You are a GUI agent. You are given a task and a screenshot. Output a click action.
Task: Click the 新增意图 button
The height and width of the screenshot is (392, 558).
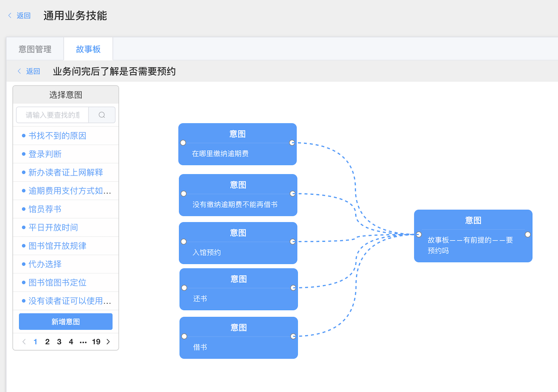[x=66, y=321]
